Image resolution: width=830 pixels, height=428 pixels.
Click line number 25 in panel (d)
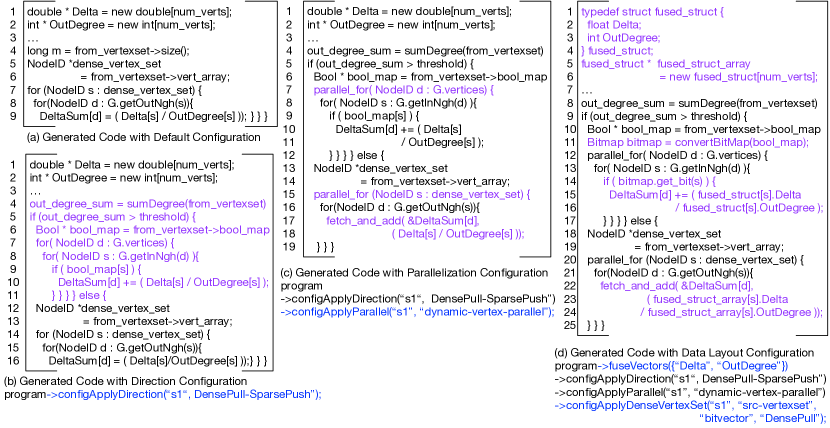point(570,326)
